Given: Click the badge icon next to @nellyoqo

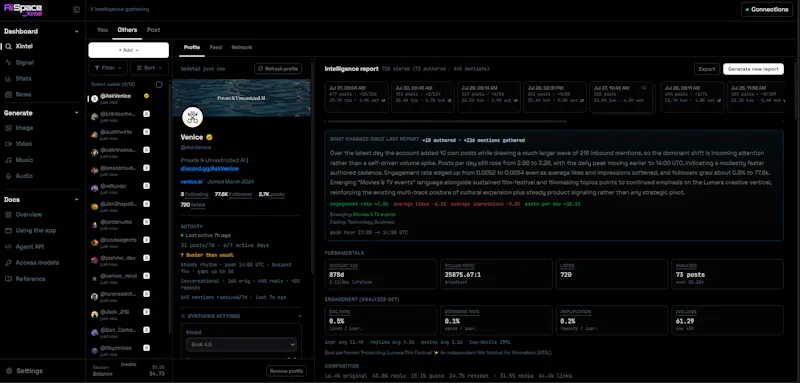Looking at the screenshot, I should [x=146, y=187].
